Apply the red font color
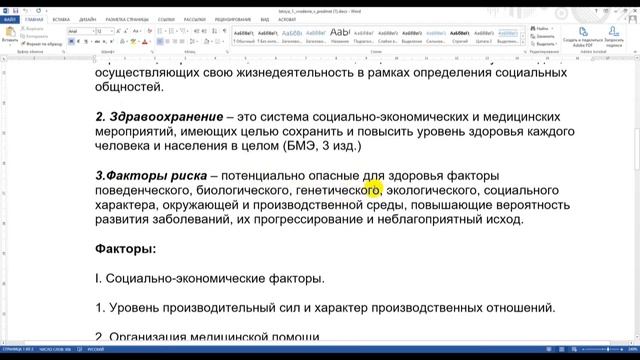 coord(144,42)
